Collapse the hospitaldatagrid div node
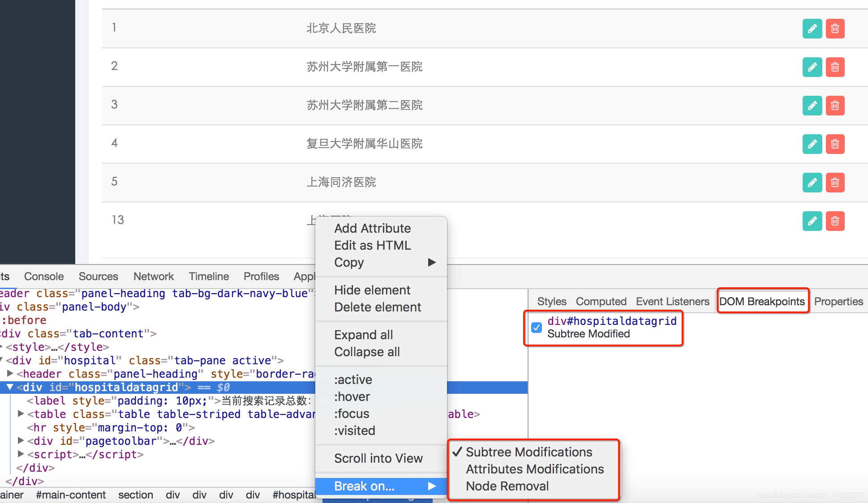This screenshot has height=503, width=868. [9, 387]
